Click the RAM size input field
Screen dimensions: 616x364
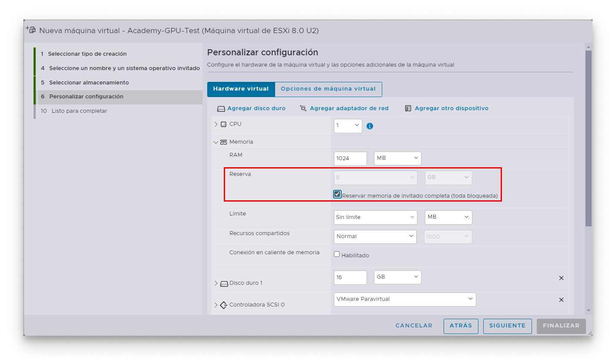coord(350,158)
